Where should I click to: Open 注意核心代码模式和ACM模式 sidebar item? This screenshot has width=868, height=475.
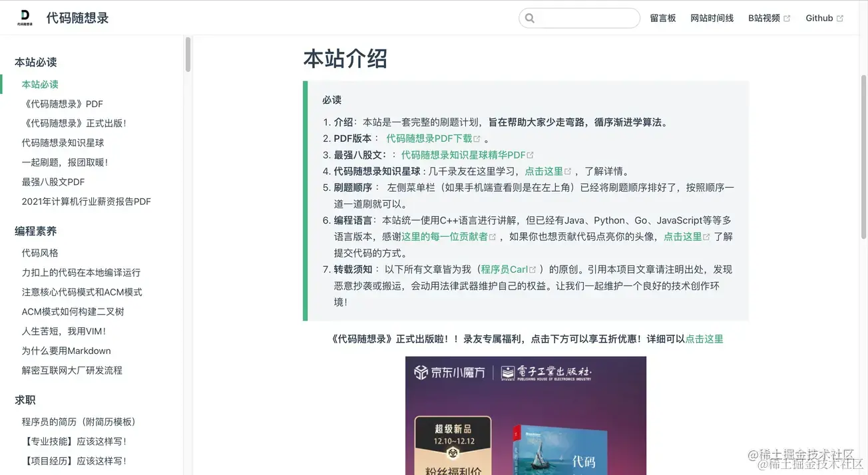click(x=82, y=292)
